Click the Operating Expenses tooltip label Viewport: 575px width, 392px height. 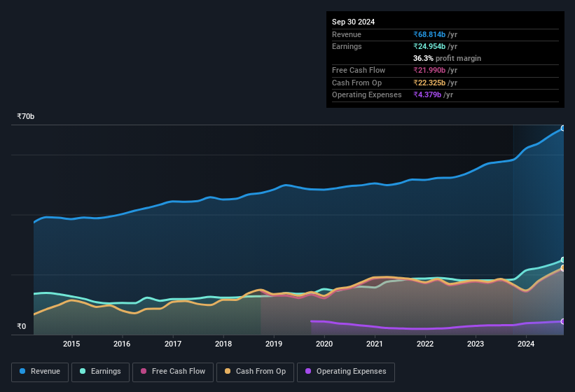367,95
